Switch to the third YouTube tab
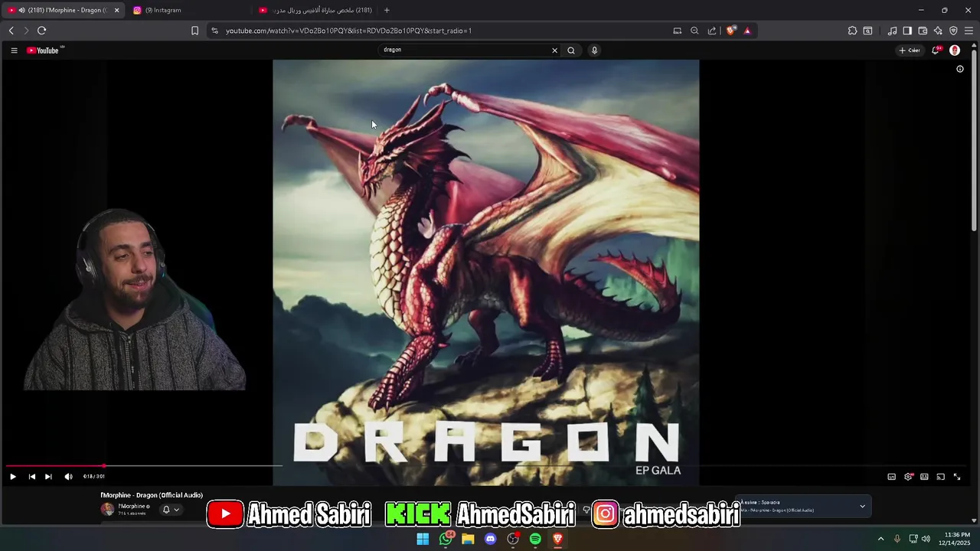Viewport: 980px width, 551px height. coord(315,10)
